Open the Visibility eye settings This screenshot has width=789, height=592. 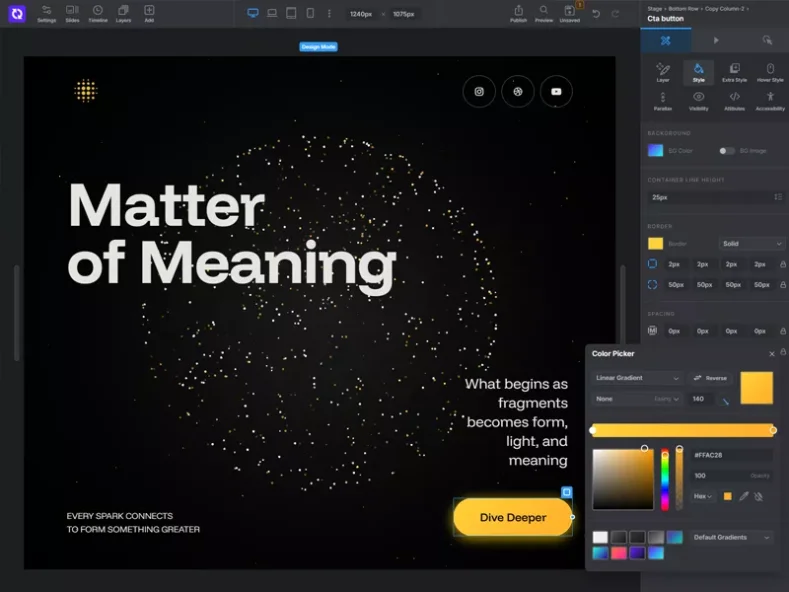click(699, 100)
